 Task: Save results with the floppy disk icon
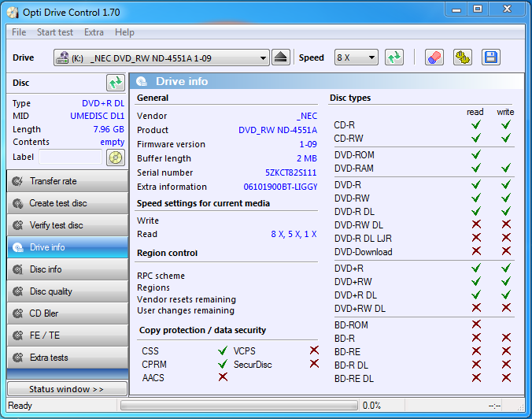click(490, 57)
